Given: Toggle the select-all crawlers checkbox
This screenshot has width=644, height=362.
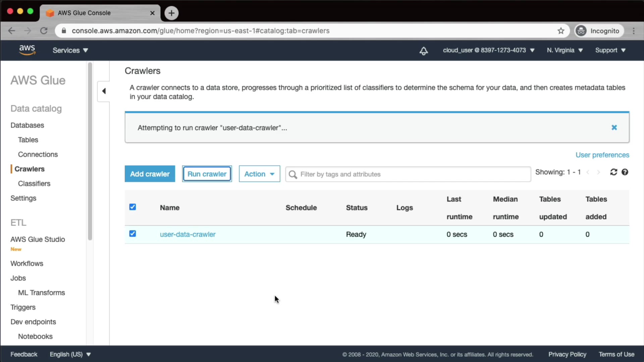Looking at the screenshot, I should click(x=132, y=207).
